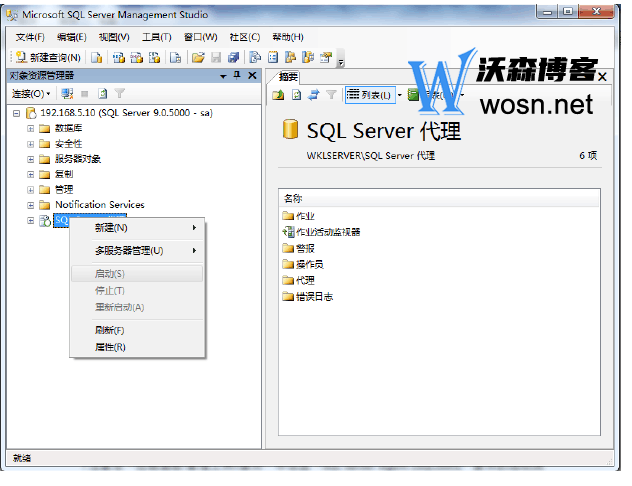Click the refresh icon in the 摘要 toolbar
632x486 pixels.
pyautogui.click(x=296, y=95)
